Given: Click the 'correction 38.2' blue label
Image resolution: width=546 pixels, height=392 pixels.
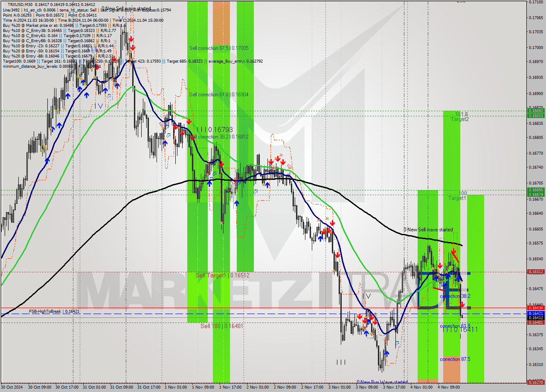Looking at the screenshot, I should pos(455,296).
